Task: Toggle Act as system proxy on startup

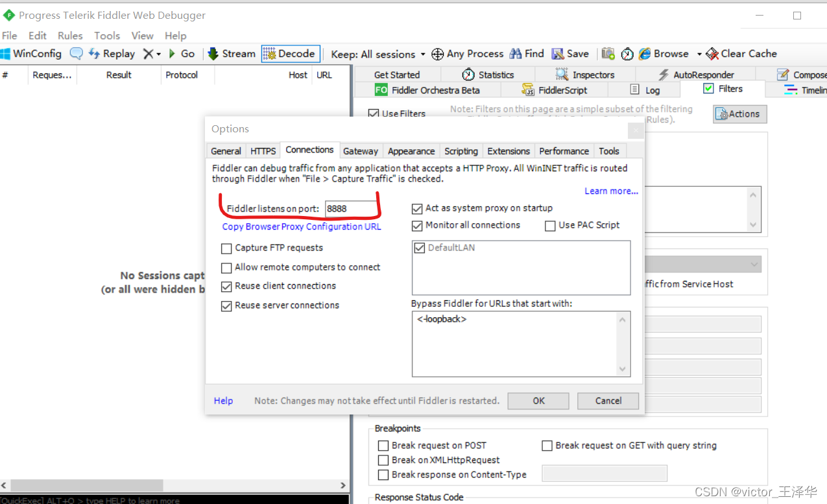Action: [417, 209]
